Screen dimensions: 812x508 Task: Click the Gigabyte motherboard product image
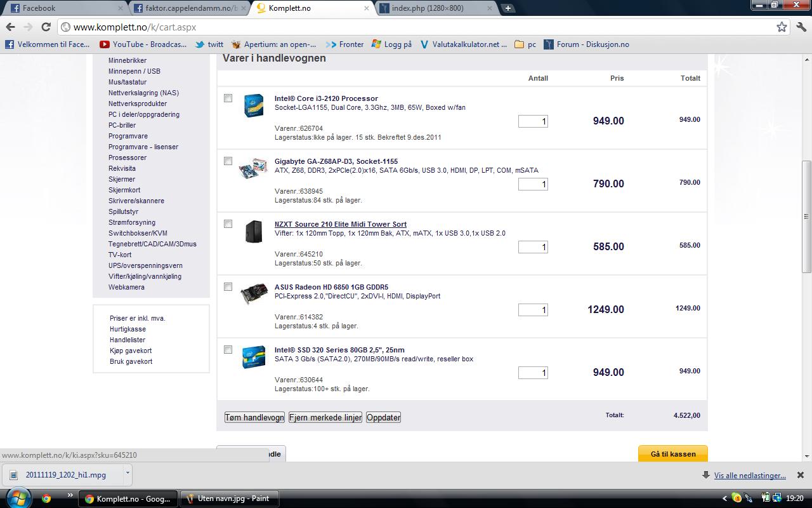tap(253, 169)
